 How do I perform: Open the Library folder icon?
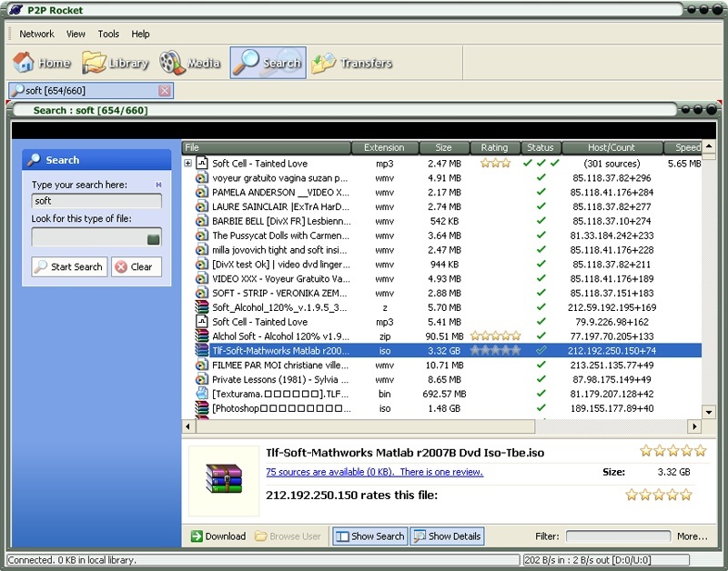click(95, 63)
